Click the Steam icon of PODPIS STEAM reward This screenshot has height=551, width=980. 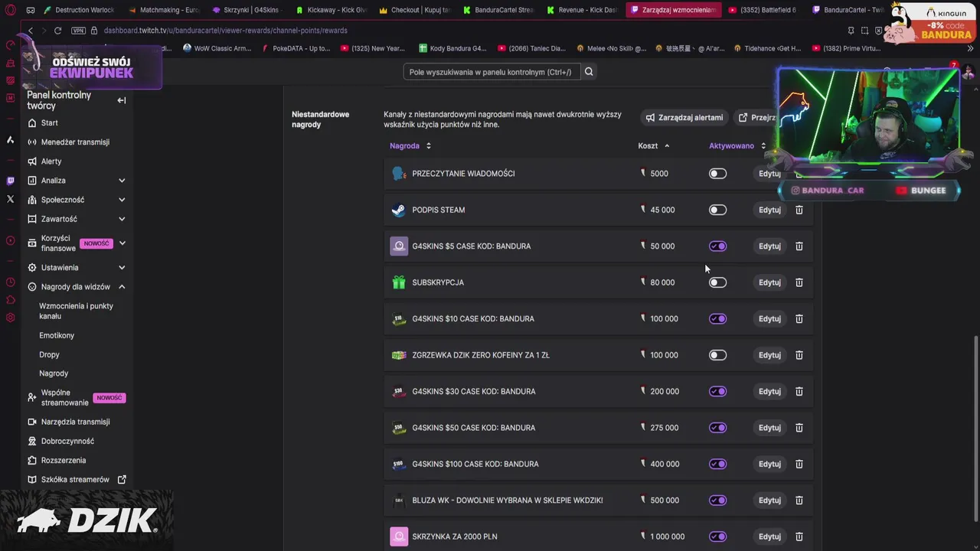(398, 210)
